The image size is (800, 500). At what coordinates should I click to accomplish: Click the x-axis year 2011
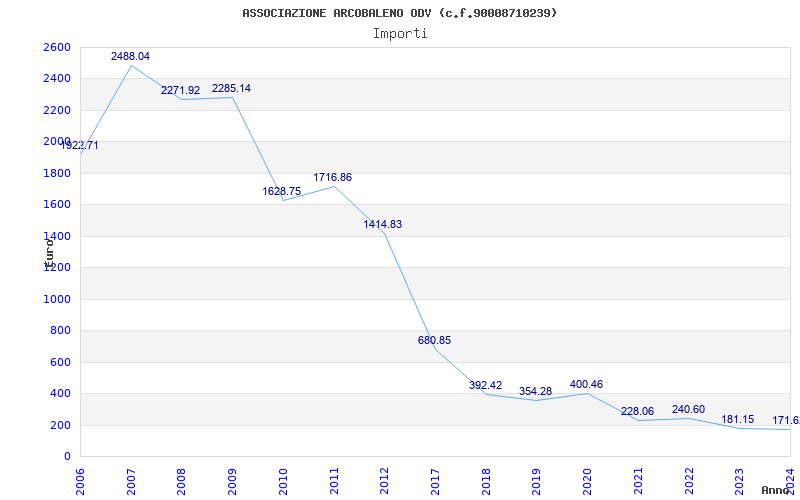[334, 482]
